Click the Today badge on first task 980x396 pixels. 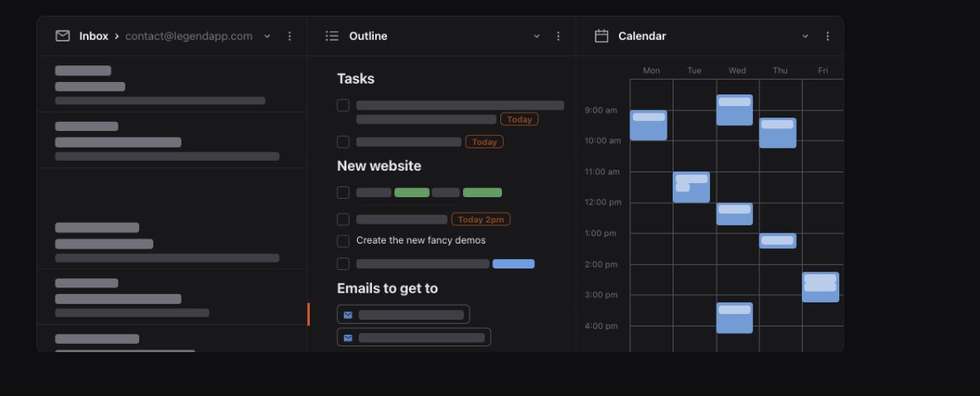point(519,119)
